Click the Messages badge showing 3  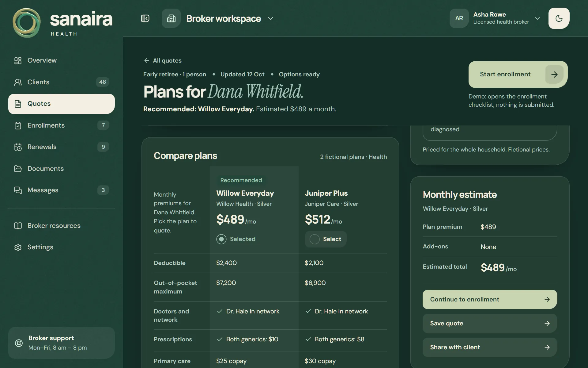(103, 190)
